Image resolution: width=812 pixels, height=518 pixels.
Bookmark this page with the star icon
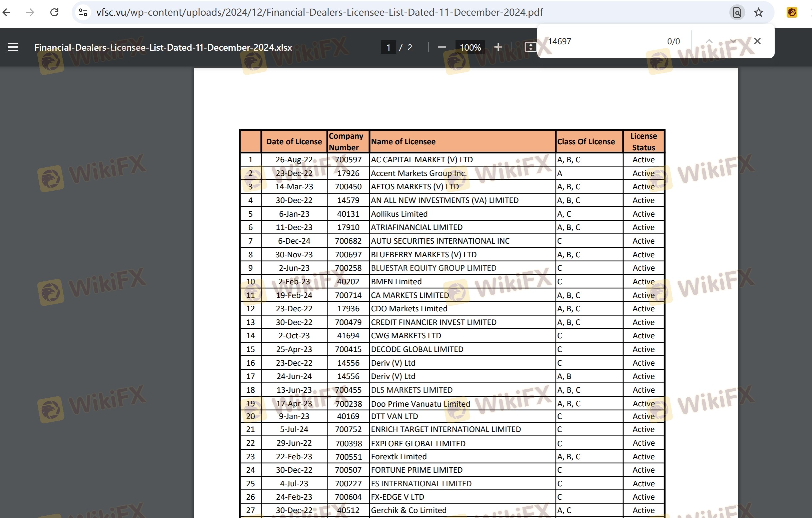pos(758,12)
